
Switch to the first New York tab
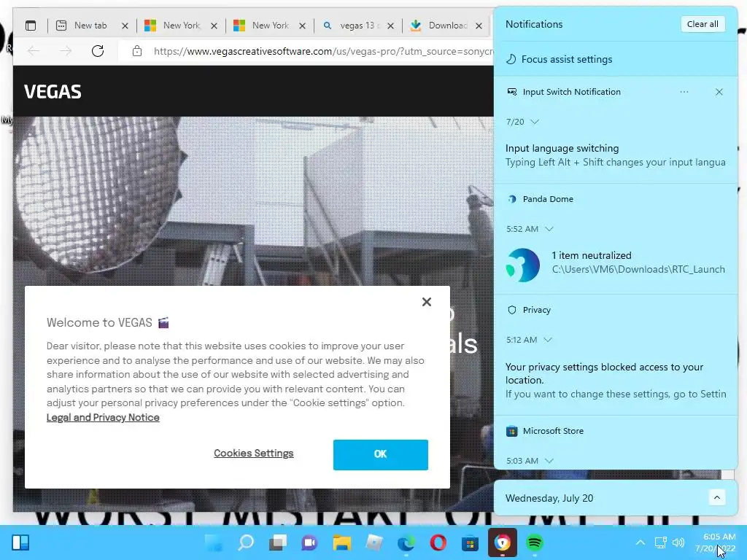(181, 26)
